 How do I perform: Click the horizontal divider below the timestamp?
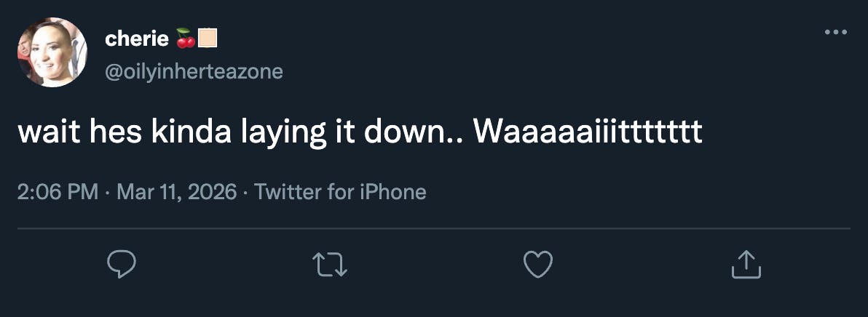point(433,229)
